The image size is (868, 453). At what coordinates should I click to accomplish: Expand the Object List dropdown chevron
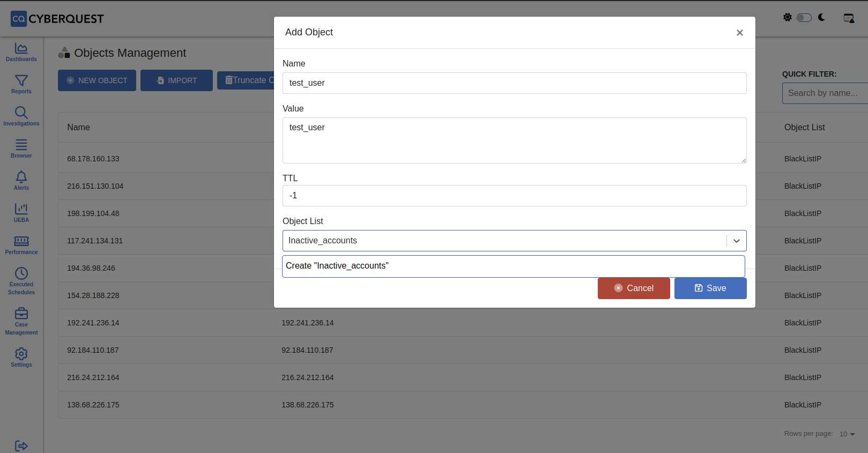737,241
